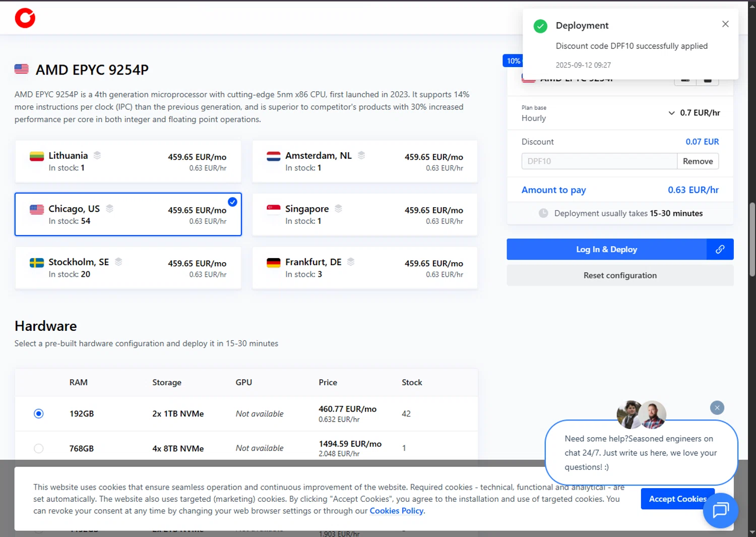The width and height of the screenshot is (756, 537).
Task: Click the 0.07 EUR discount value
Action: 702,142
